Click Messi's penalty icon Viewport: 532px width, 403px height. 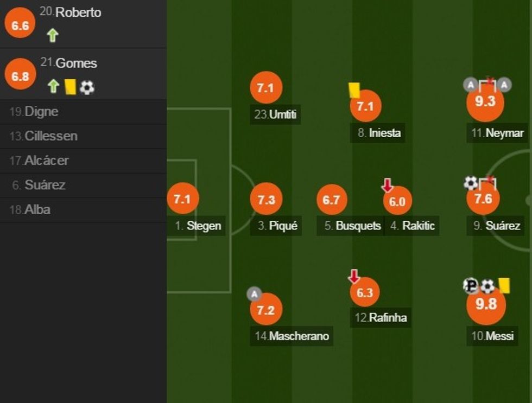point(471,285)
